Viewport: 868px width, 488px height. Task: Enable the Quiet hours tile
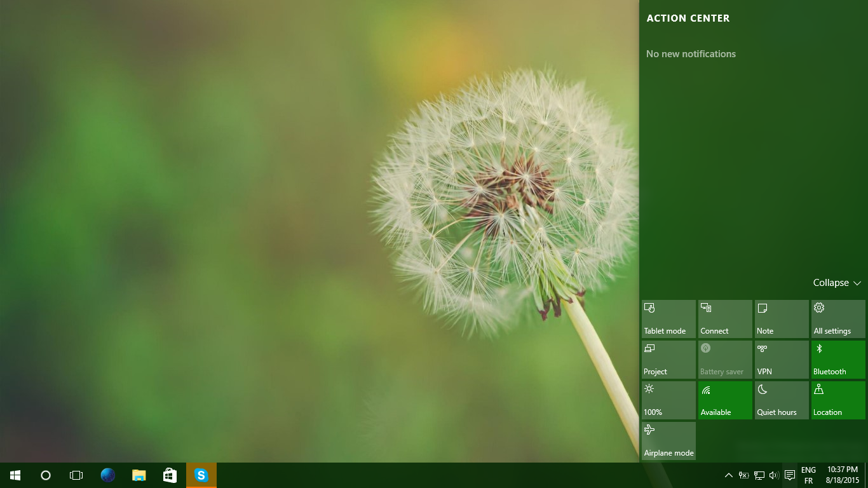[x=782, y=400]
